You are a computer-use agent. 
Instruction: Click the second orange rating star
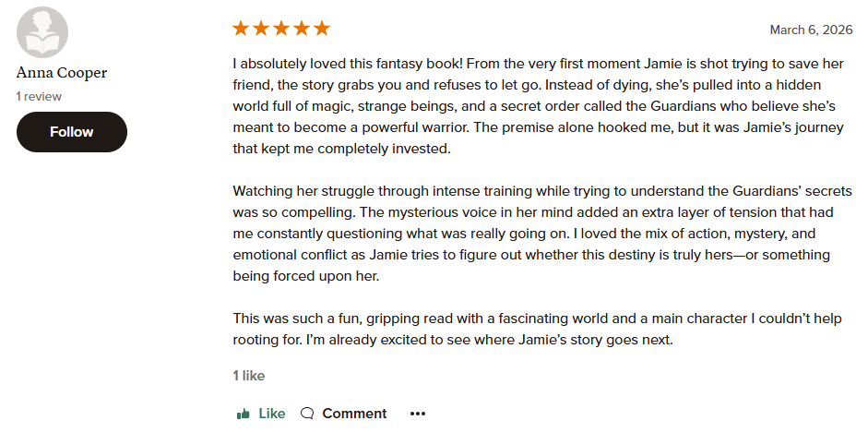pyautogui.click(x=261, y=29)
